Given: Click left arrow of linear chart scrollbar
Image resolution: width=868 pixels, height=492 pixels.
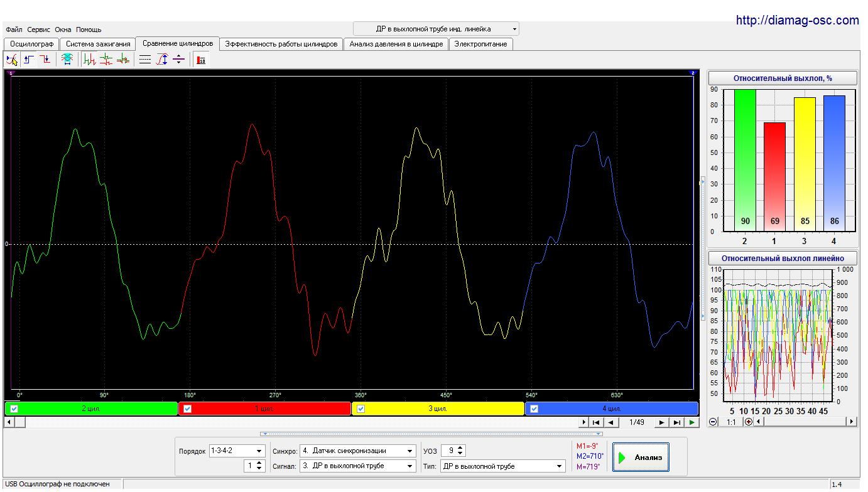Looking at the screenshot, I should [x=759, y=422].
